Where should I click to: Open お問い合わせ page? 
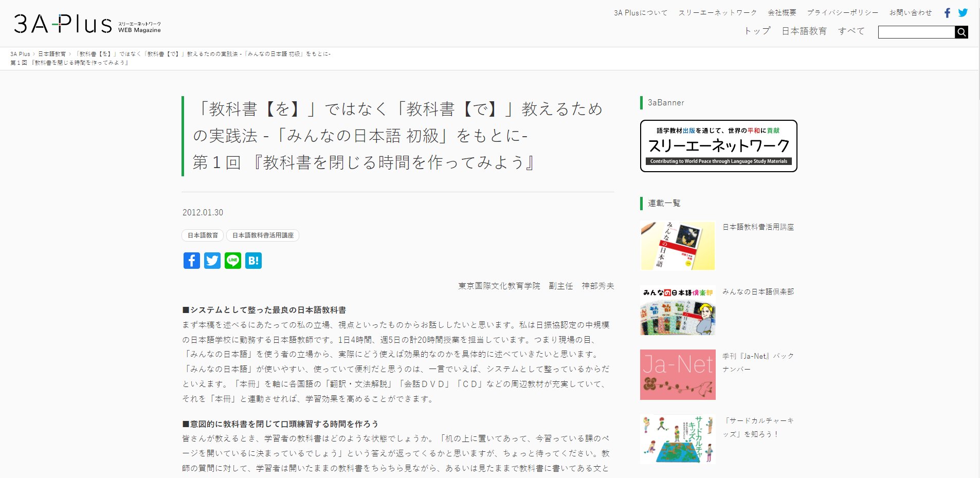pos(911,13)
